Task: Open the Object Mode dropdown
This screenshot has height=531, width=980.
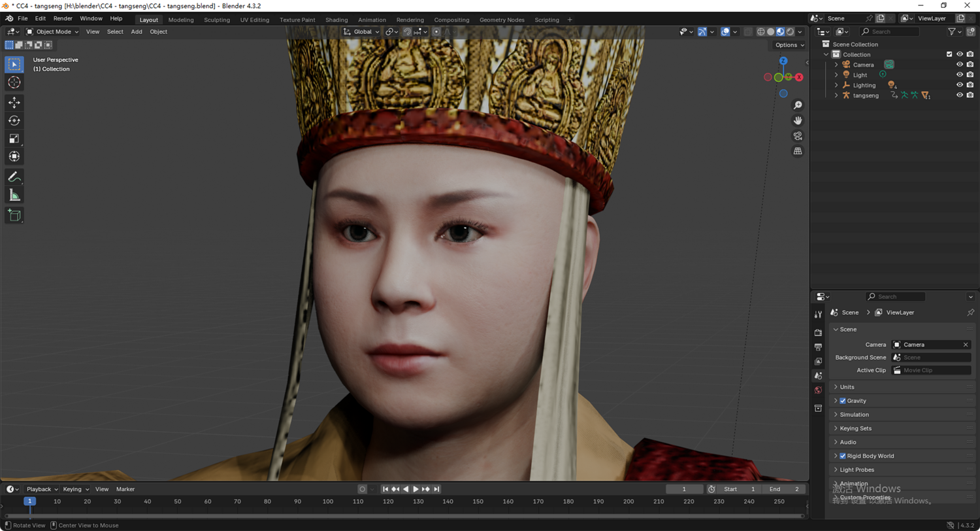Action: (52, 31)
